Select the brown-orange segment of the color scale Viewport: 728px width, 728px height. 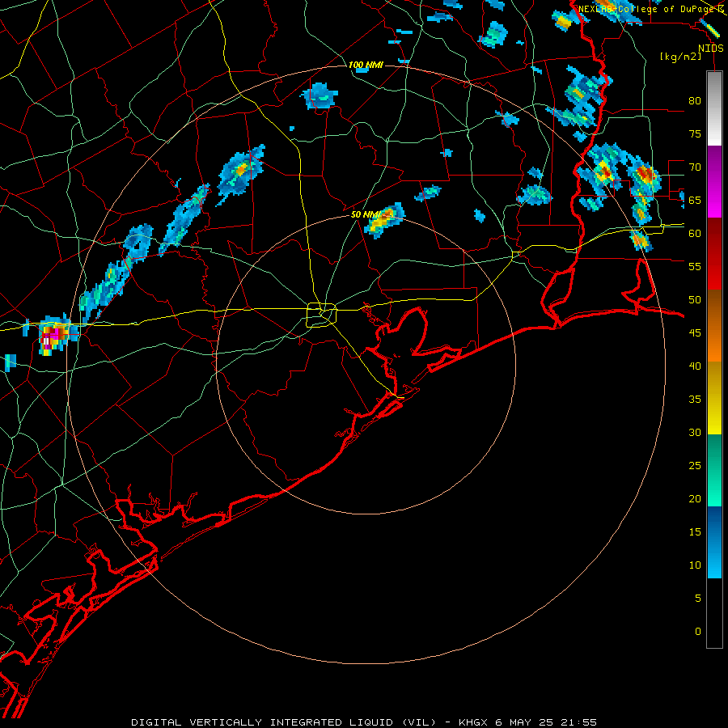tap(714, 325)
